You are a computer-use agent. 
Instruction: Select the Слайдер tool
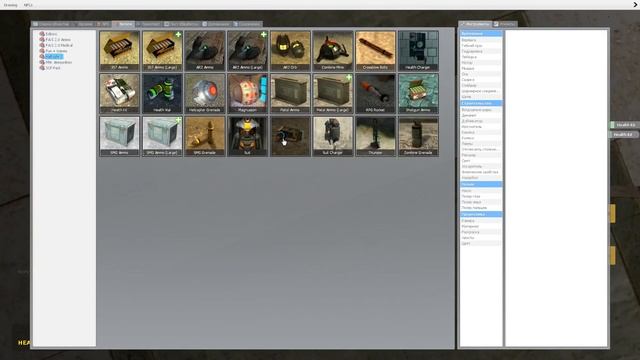pyautogui.click(x=481, y=86)
